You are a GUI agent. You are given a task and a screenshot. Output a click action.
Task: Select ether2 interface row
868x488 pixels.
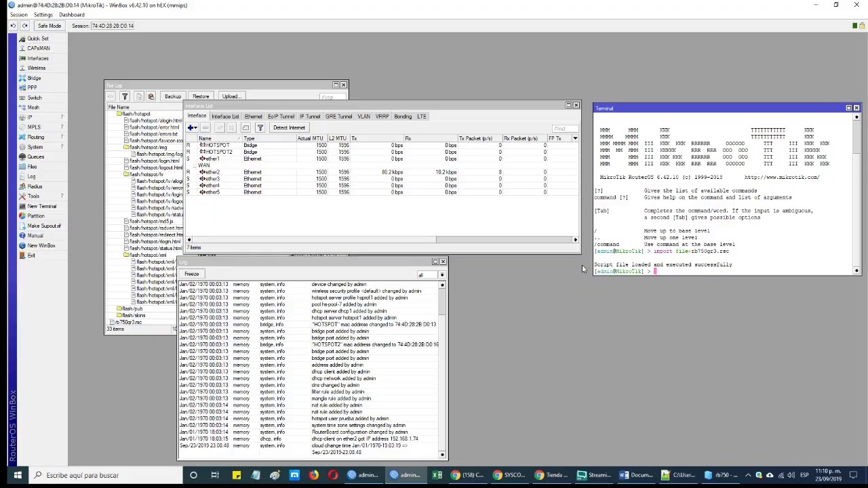tap(381, 172)
